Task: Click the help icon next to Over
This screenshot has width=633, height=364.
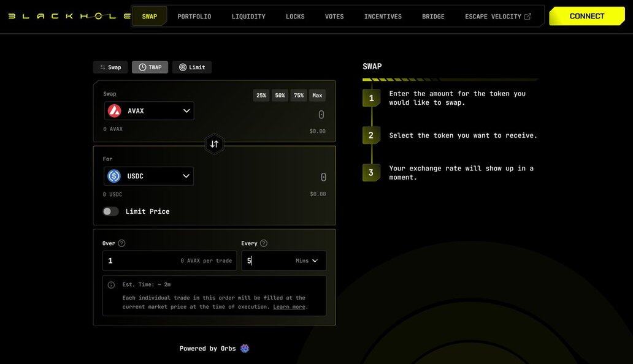Action: [x=121, y=243]
